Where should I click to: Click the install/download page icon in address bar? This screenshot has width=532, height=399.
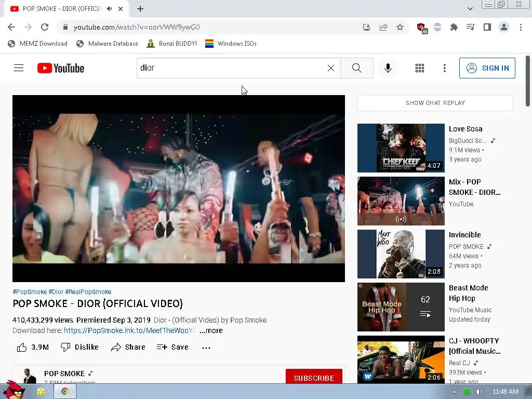point(366,27)
